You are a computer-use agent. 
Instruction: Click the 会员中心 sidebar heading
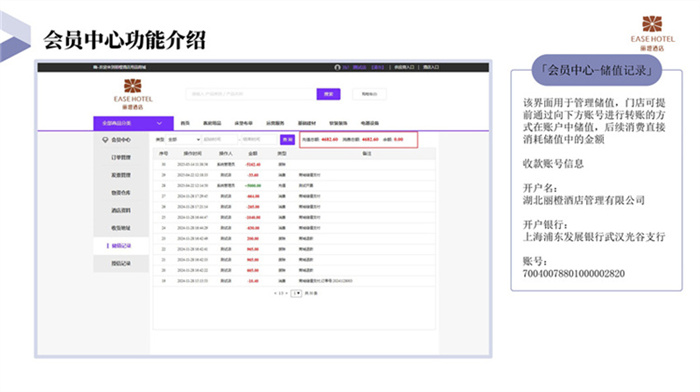pos(121,140)
